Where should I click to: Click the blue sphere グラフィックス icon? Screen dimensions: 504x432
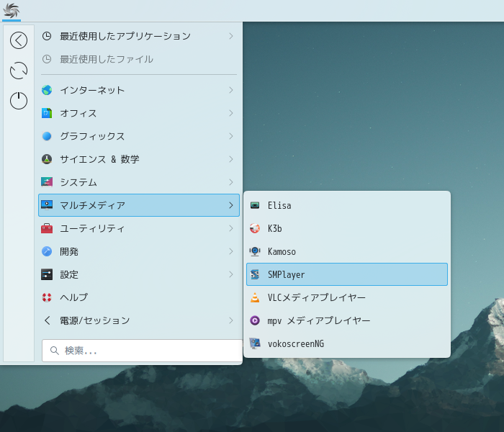[47, 136]
